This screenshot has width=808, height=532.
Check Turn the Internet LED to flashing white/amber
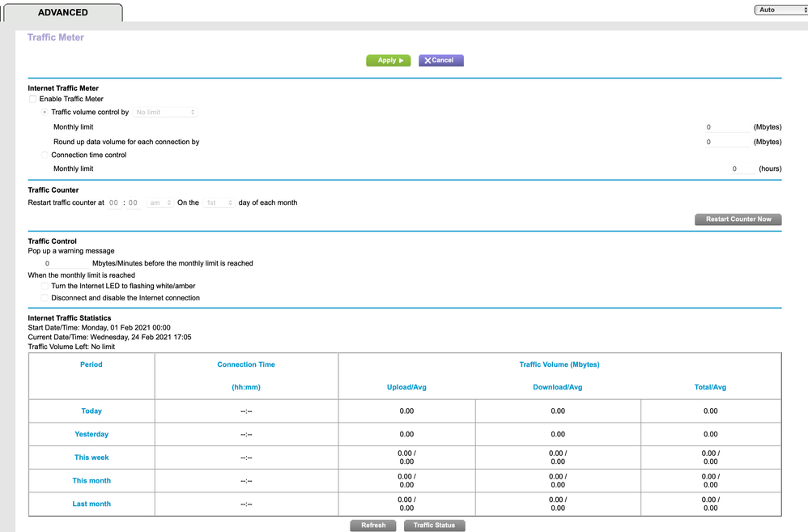pyautogui.click(x=45, y=286)
